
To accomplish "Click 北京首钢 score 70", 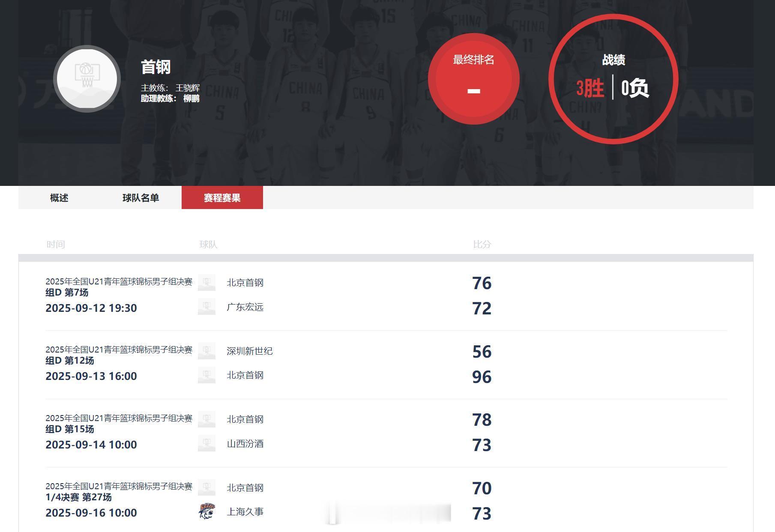I will [x=482, y=488].
